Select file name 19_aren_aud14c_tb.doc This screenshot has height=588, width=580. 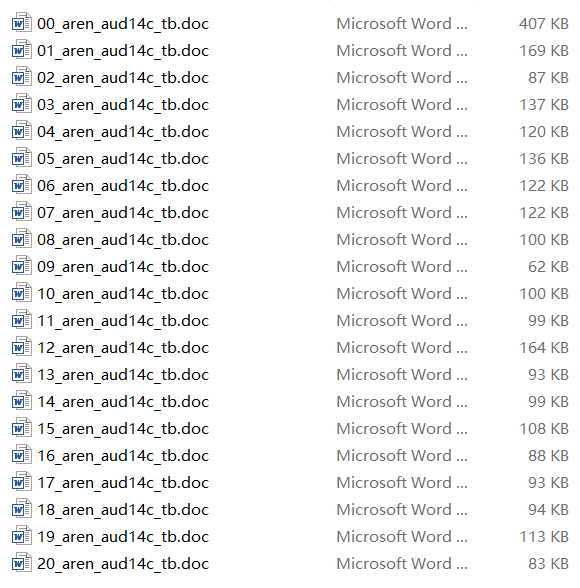pos(123,537)
